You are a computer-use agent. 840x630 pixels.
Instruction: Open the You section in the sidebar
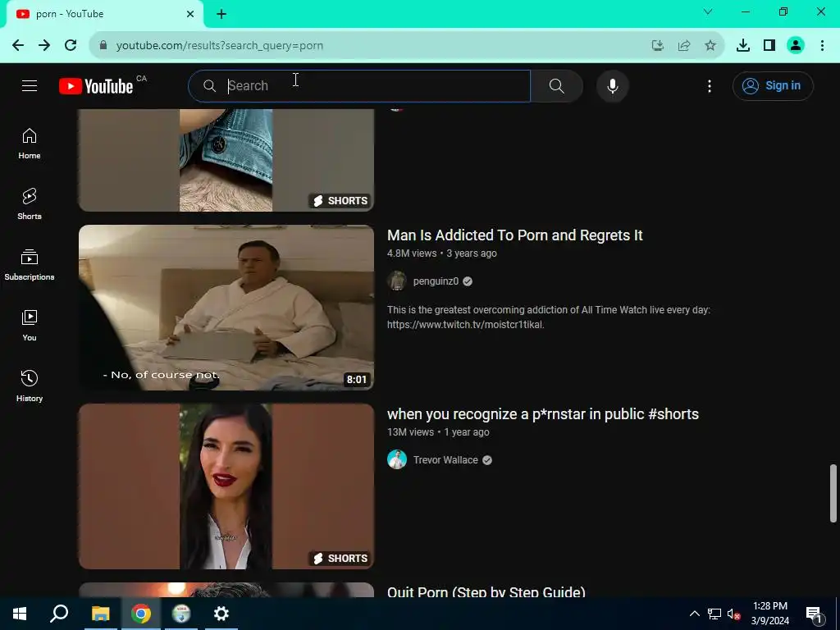pyautogui.click(x=30, y=325)
